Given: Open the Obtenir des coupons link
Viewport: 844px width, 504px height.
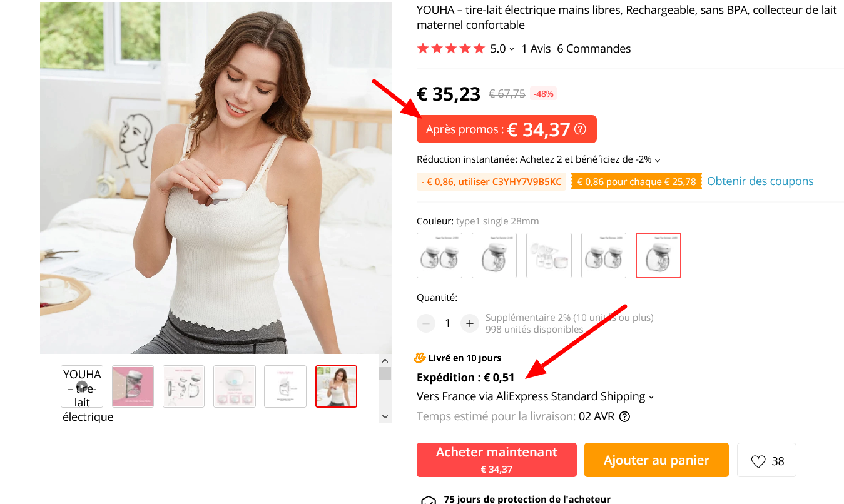Looking at the screenshot, I should pos(760,181).
